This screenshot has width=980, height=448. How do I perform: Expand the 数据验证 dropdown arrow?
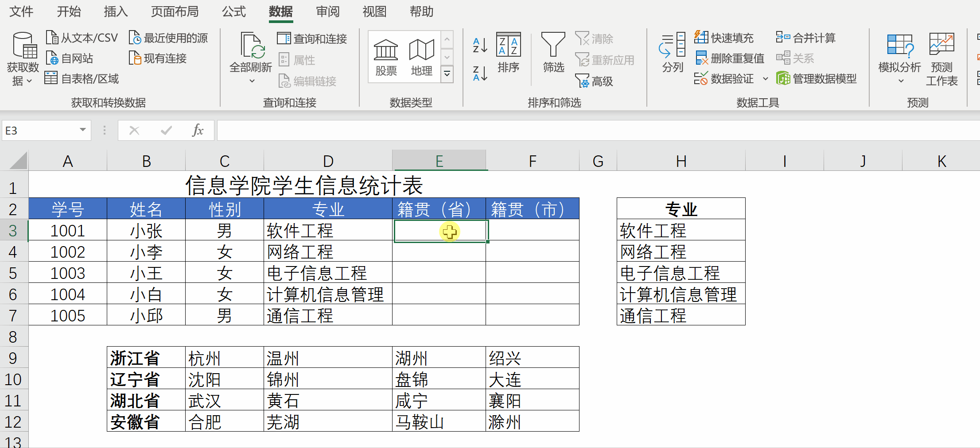click(765, 79)
